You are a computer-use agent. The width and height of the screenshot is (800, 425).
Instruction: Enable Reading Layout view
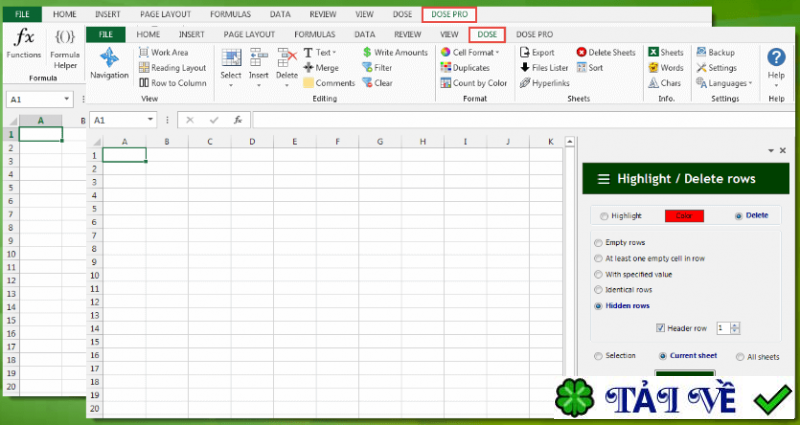172,68
